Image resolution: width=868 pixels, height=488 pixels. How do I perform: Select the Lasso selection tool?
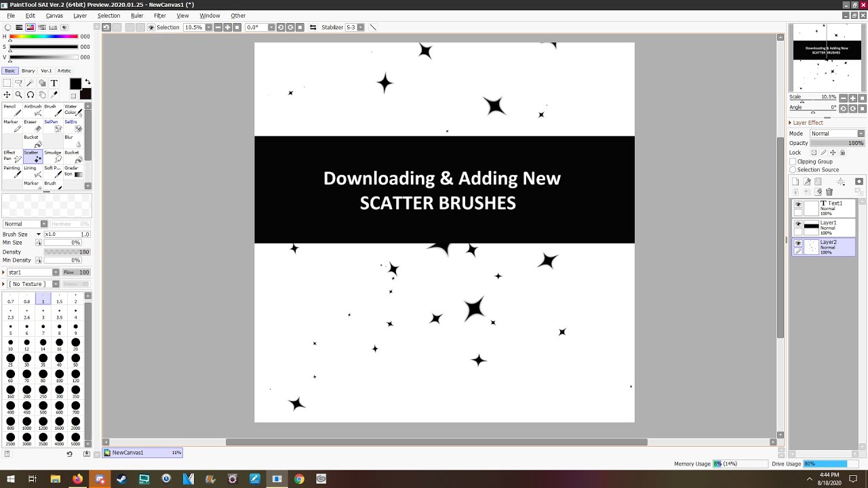[x=18, y=83]
